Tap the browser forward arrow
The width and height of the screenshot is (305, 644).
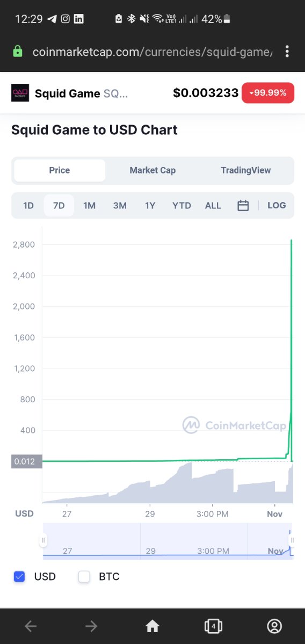click(91, 626)
